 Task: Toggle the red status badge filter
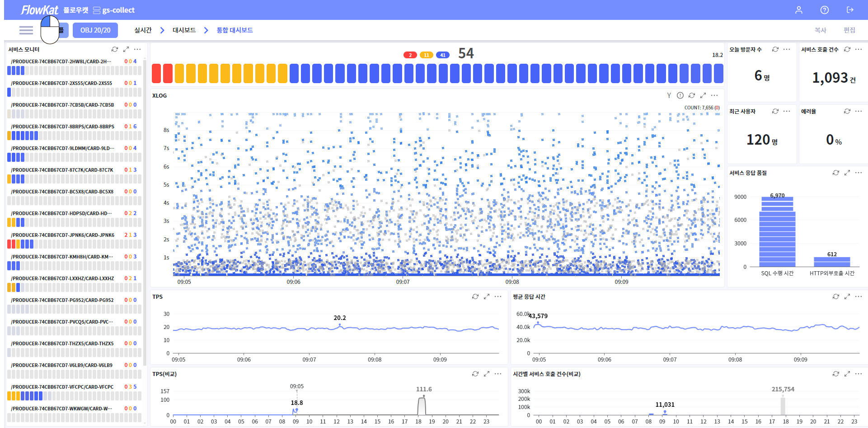point(410,55)
